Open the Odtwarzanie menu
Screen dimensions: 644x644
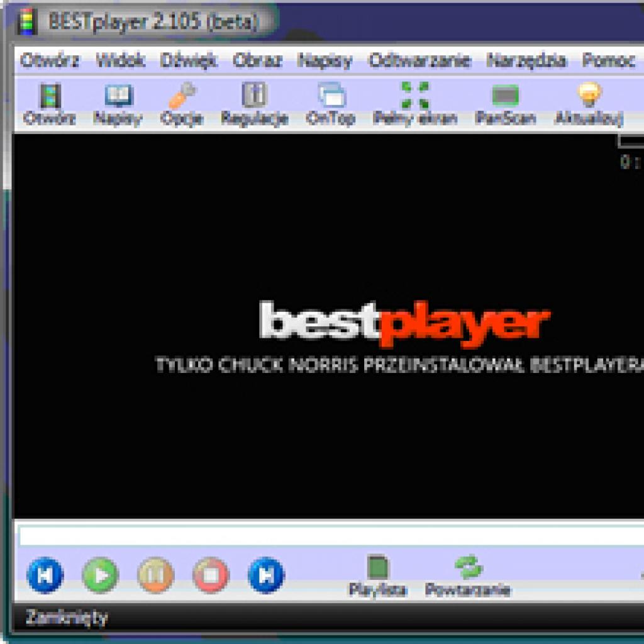[419, 60]
